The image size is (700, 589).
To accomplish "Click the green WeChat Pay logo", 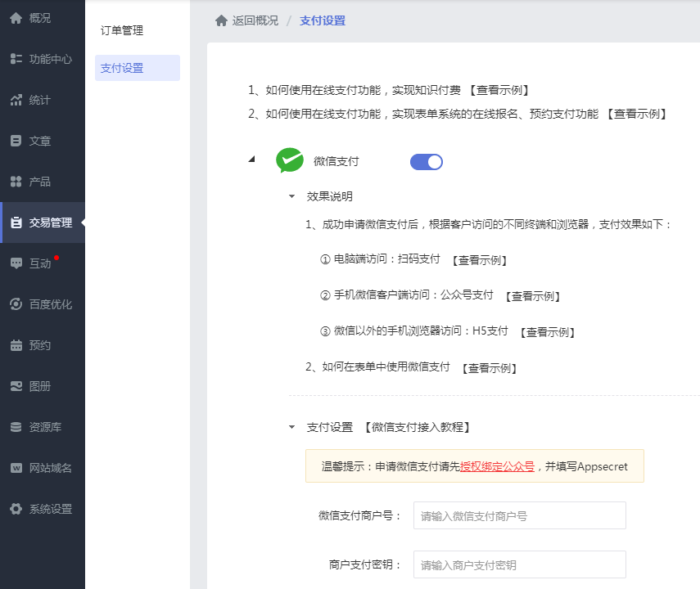I will point(290,160).
